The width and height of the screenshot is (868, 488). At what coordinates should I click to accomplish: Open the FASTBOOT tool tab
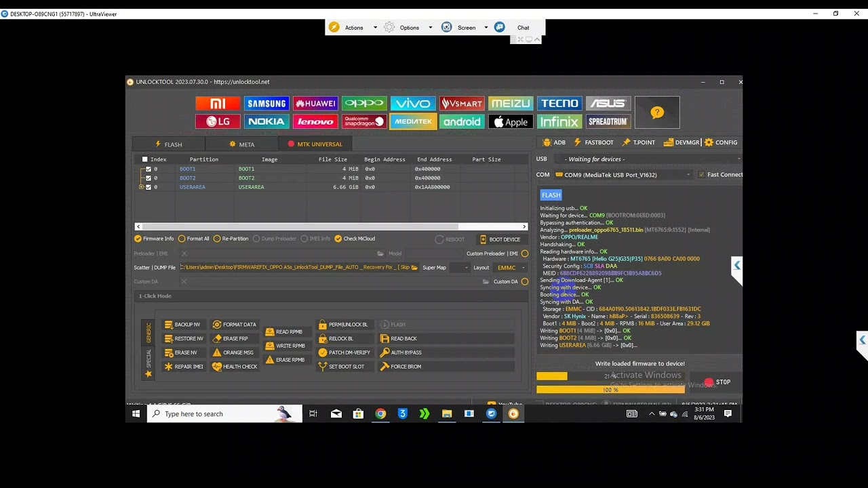(x=594, y=142)
